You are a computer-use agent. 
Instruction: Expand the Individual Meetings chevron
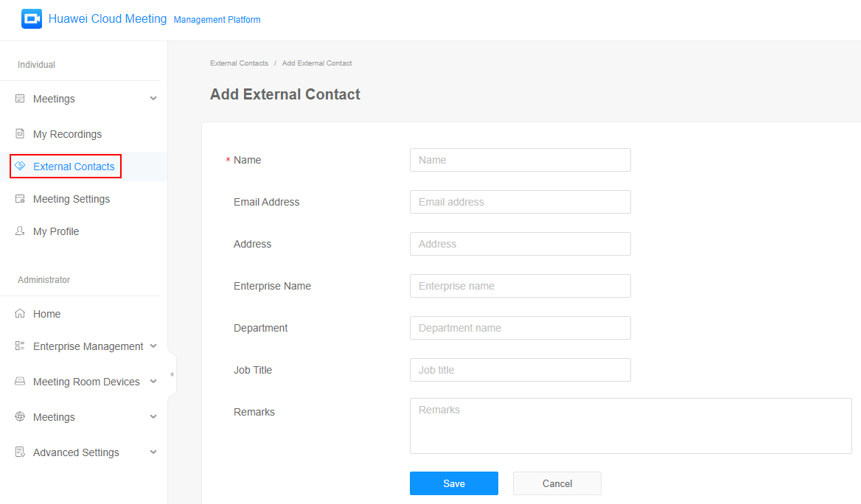point(153,99)
